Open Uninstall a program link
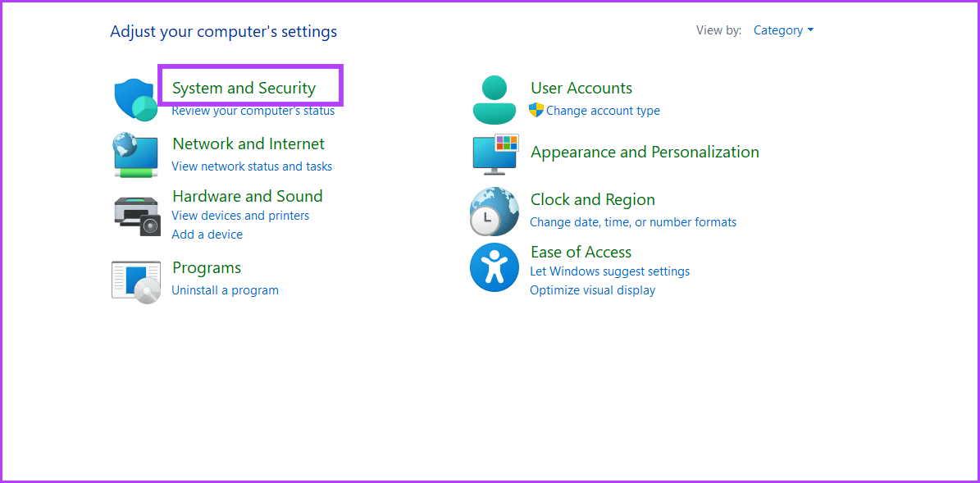Image resolution: width=980 pixels, height=483 pixels. 225,290
